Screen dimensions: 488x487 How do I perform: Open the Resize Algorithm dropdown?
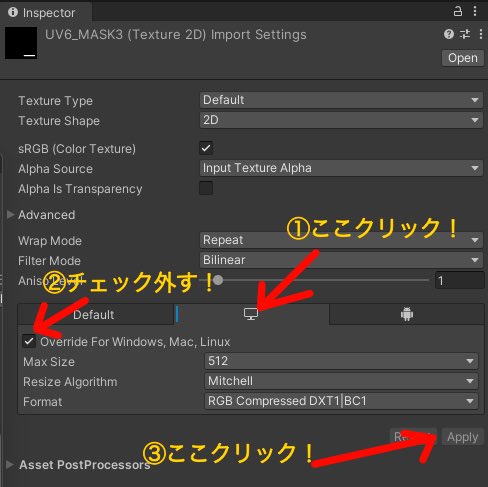tap(341, 381)
